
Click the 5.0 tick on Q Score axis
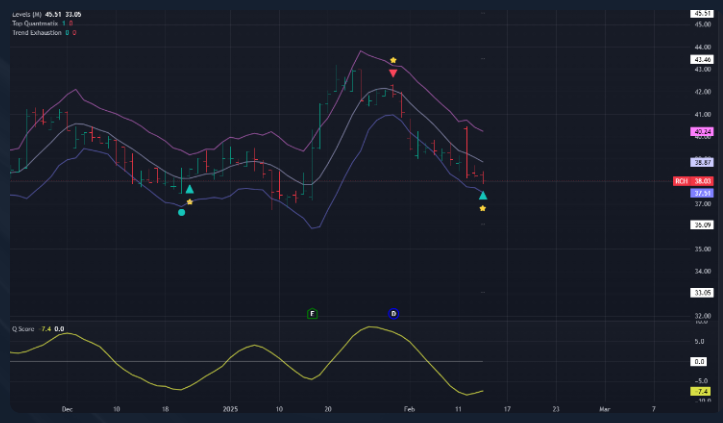(x=699, y=341)
